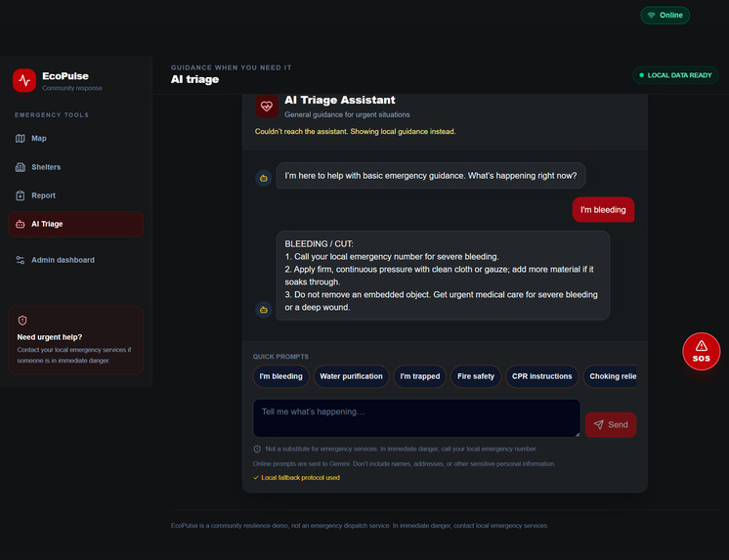Click the EcoPulse heartbeat logo icon
The height and width of the screenshot is (560, 729).
coord(24,80)
